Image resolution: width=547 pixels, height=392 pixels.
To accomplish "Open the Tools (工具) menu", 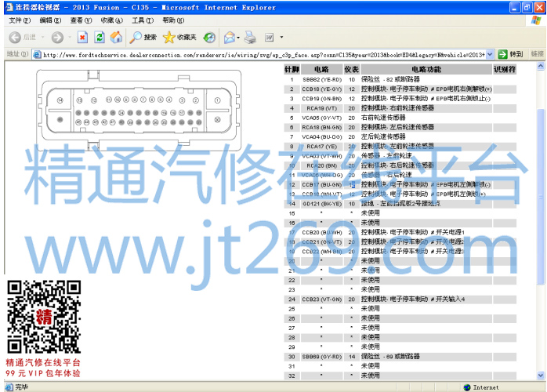I will [x=143, y=20].
